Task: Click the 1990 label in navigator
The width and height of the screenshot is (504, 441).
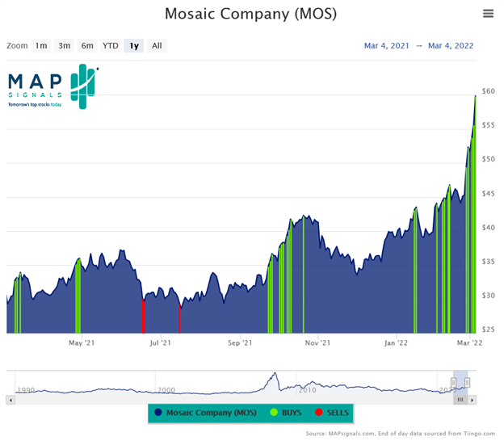Action: point(26,390)
